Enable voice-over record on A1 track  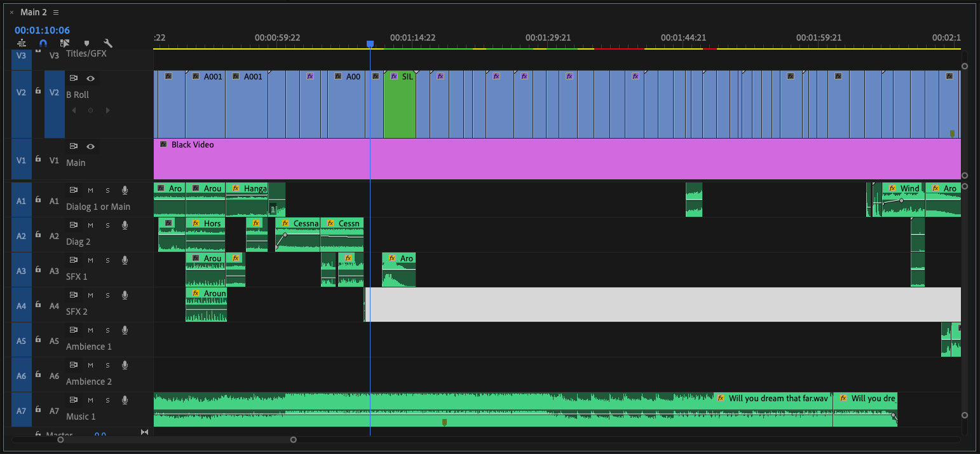pos(125,190)
